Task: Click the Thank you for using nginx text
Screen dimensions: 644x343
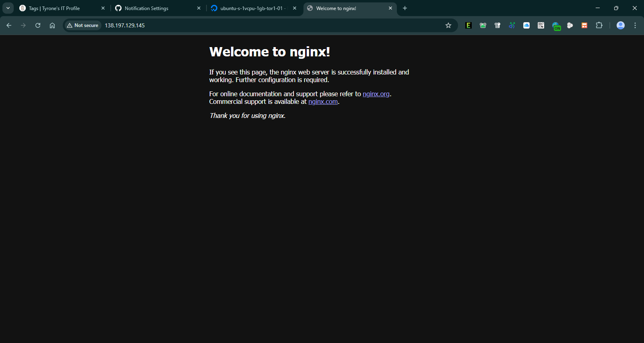Action: [x=248, y=116]
